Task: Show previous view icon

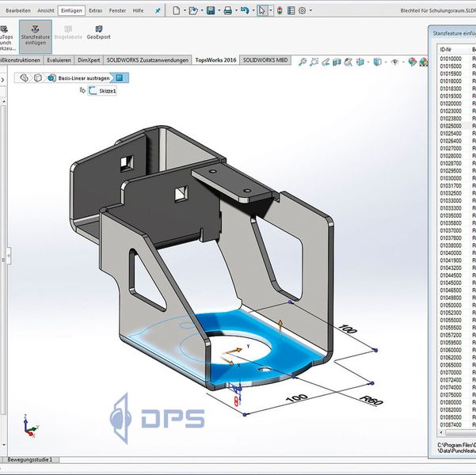Action: tap(326, 62)
